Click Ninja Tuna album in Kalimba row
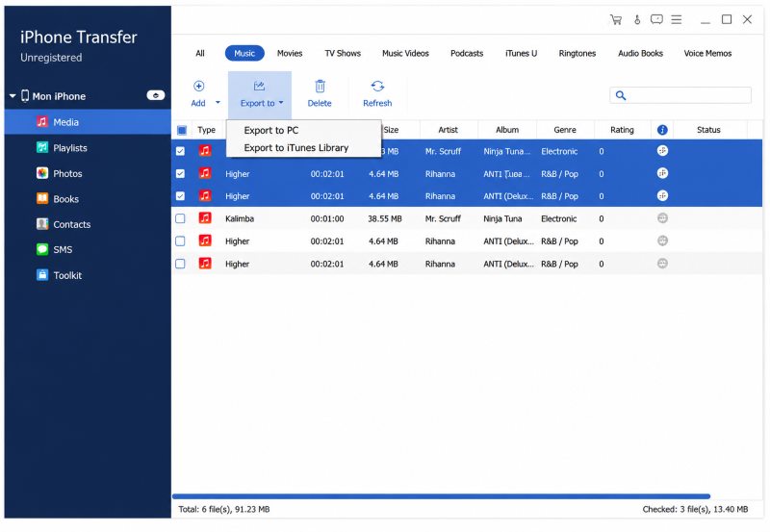 (502, 218)
